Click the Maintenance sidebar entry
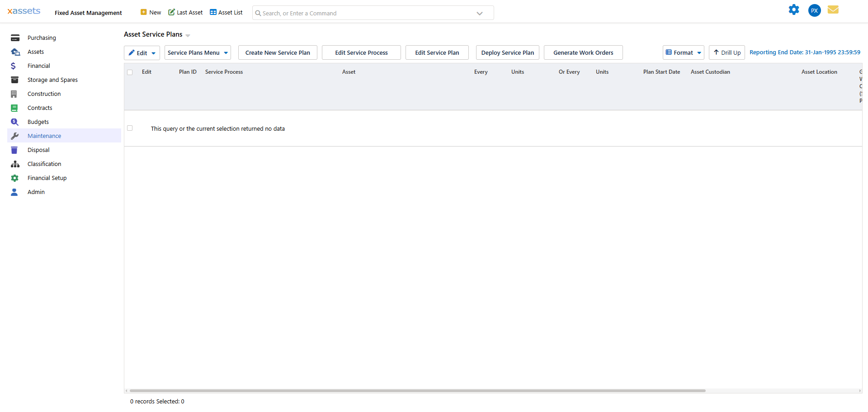868x412 pixels. pyautogui.click(x=44, y=136)
